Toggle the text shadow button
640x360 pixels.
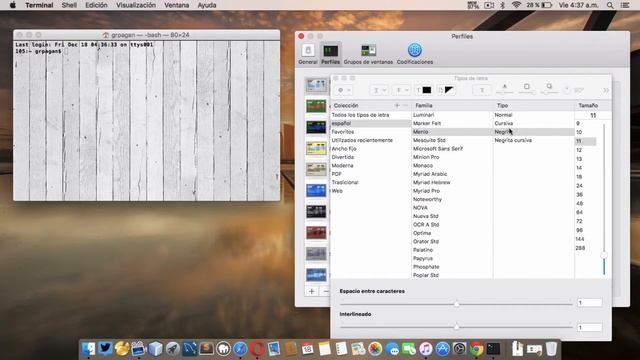coord(482,90)
